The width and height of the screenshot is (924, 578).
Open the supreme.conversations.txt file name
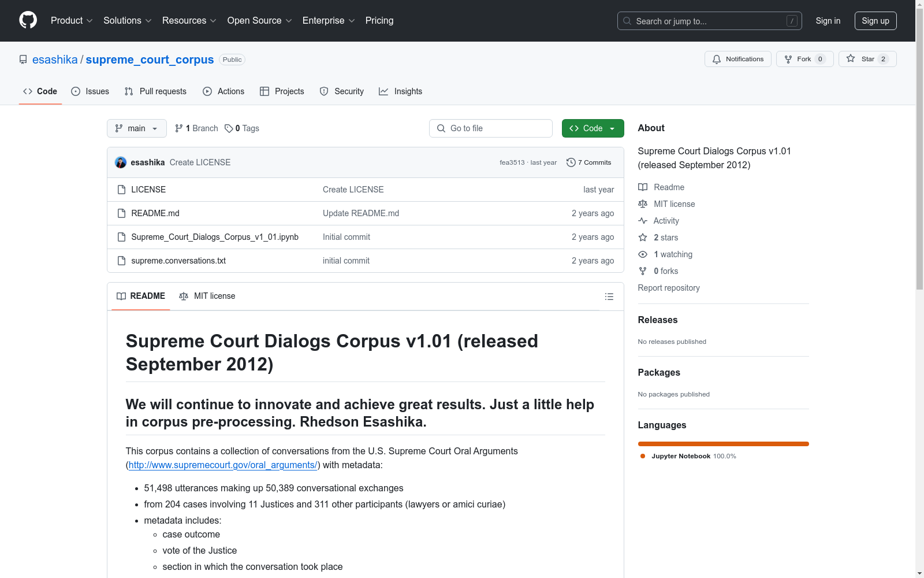tap(178, 261)
